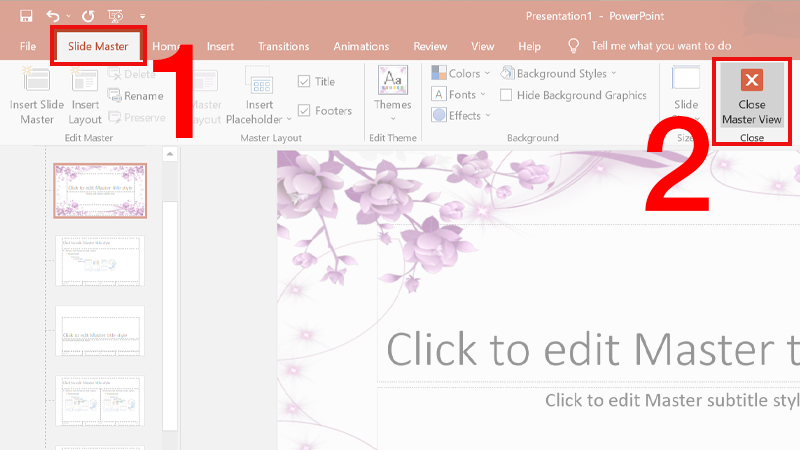
Task: Open the Colors dropdown
Action: pyautogui.click(x=461, y=73)
